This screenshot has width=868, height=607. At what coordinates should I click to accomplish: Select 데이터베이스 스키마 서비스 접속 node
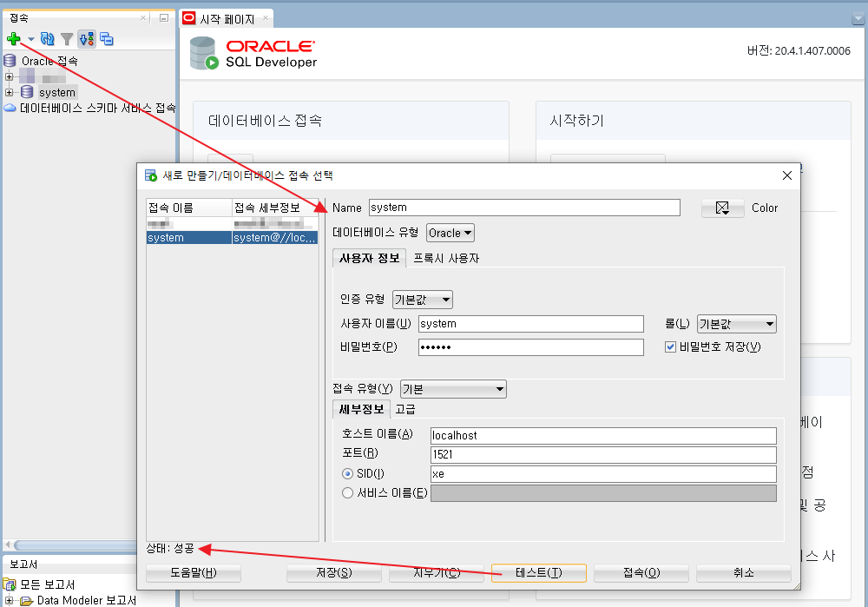pyautogui.click(x=97, y=108)
